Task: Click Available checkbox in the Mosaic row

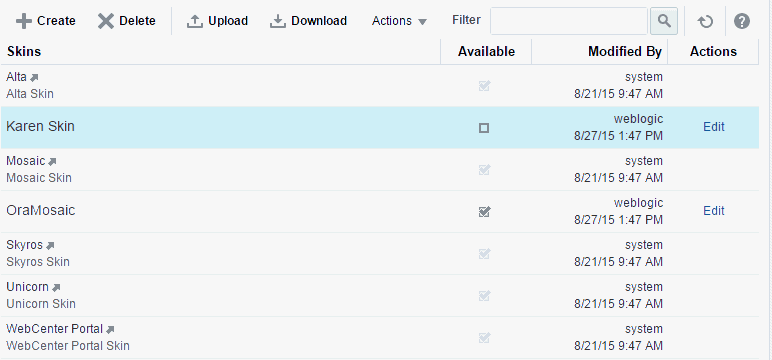Action: click(484, 170)
